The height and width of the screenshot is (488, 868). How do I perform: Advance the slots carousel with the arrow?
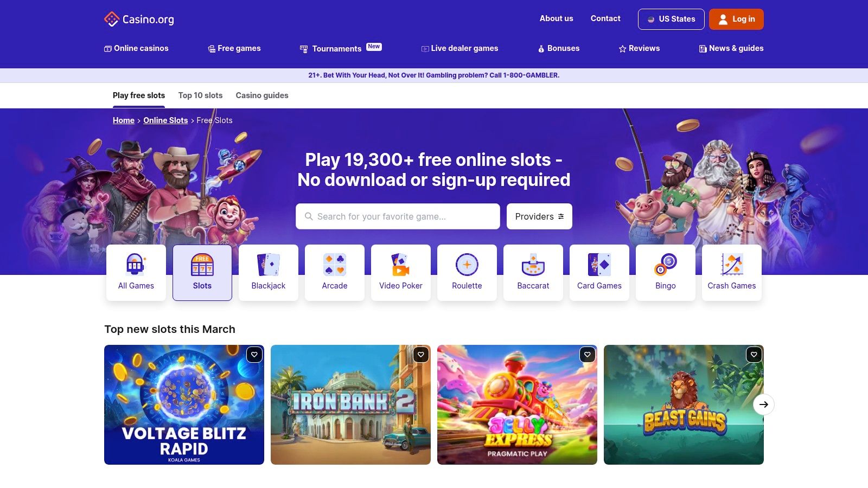763,404
